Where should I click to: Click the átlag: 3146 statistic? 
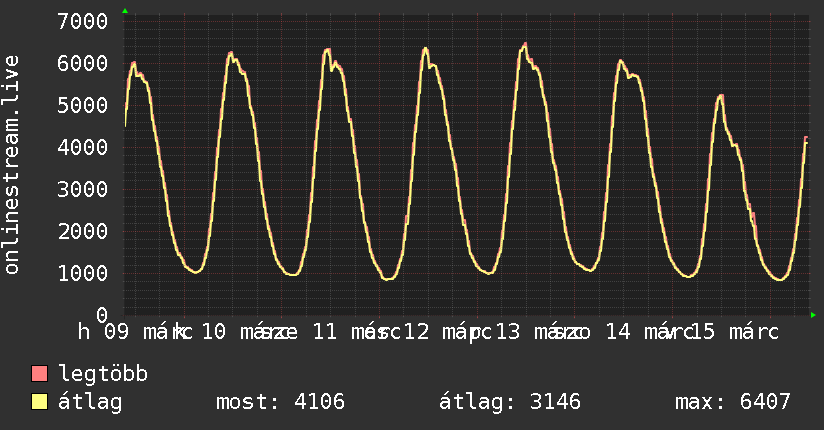tap(510, 402)
